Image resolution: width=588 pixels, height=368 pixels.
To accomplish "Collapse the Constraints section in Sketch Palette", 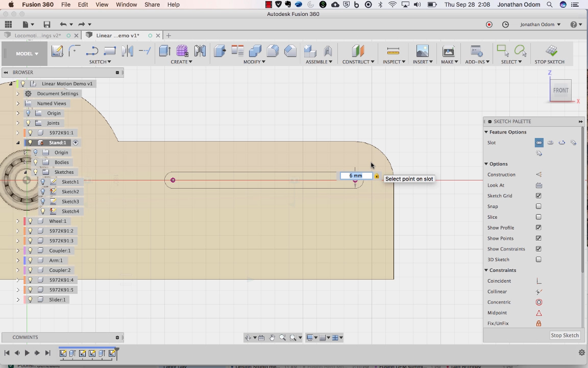I will (x=486, y=270).
